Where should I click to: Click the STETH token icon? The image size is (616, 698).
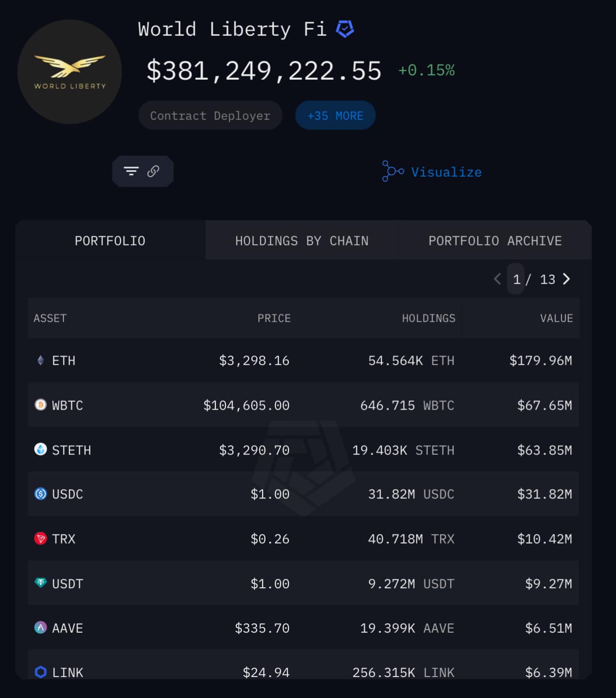(41, 449)
